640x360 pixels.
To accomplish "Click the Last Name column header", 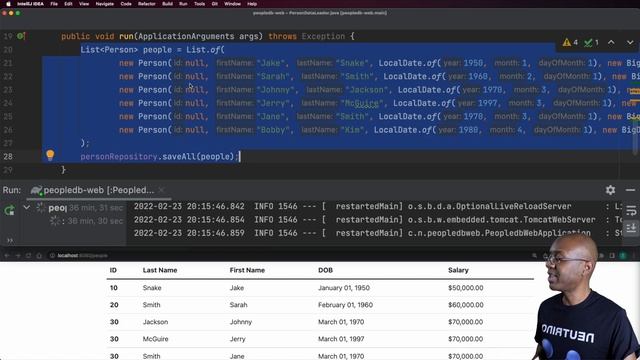I will (x=160, y=270).
